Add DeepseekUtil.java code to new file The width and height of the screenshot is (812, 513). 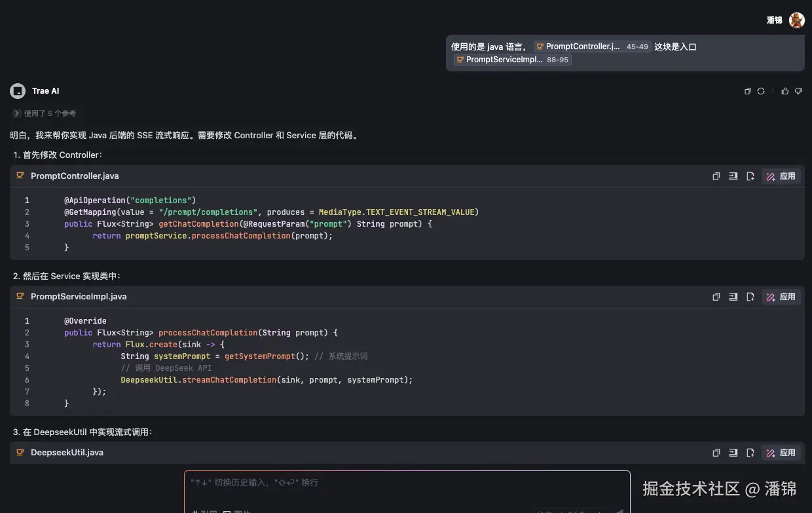(750, 453)
